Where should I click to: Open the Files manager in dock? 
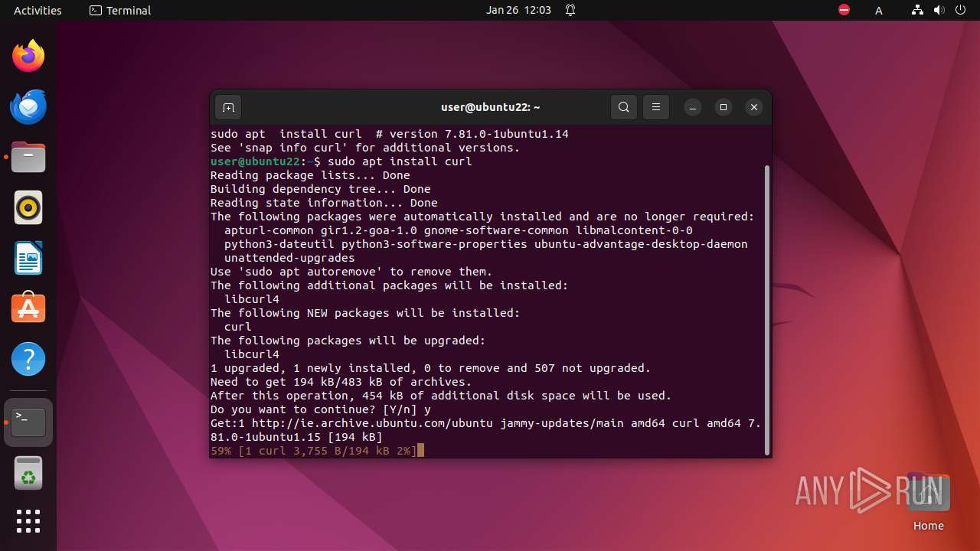[28, 157]
